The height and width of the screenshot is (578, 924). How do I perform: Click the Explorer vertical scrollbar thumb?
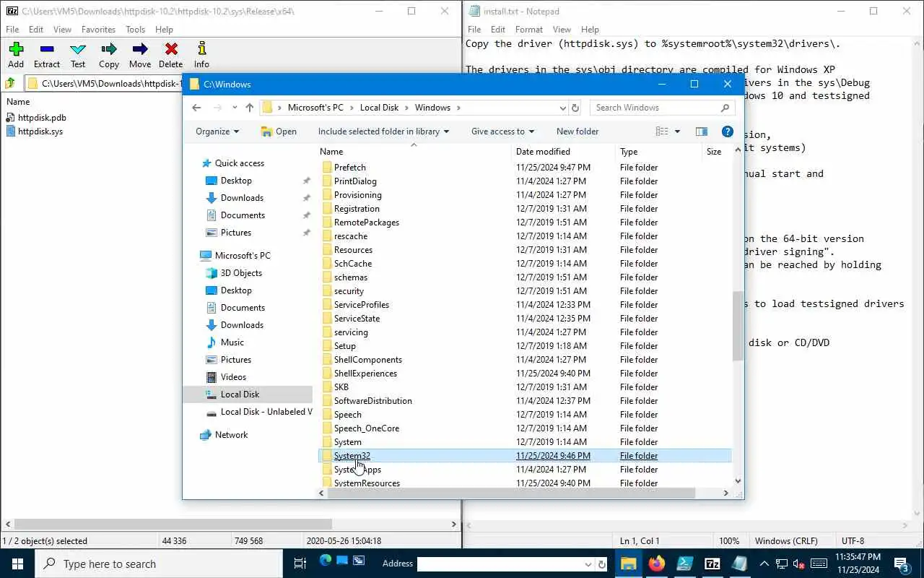click(738, 326)
